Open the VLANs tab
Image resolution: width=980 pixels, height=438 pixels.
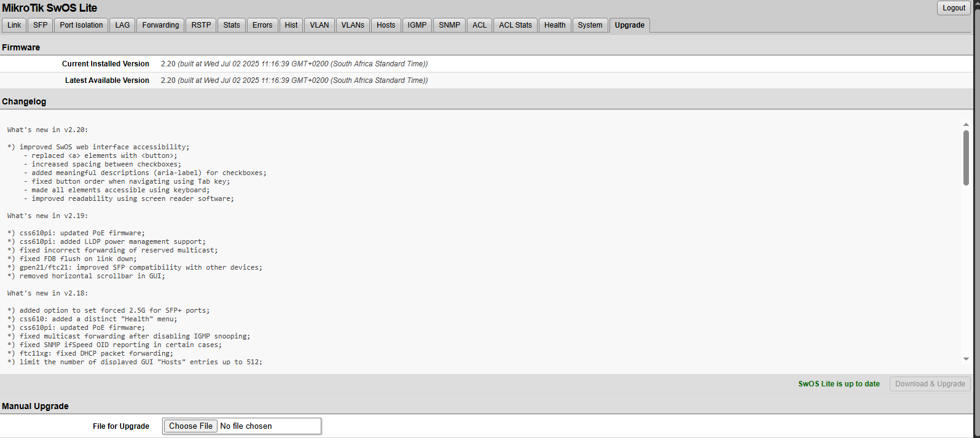click(x=353, y=25)
